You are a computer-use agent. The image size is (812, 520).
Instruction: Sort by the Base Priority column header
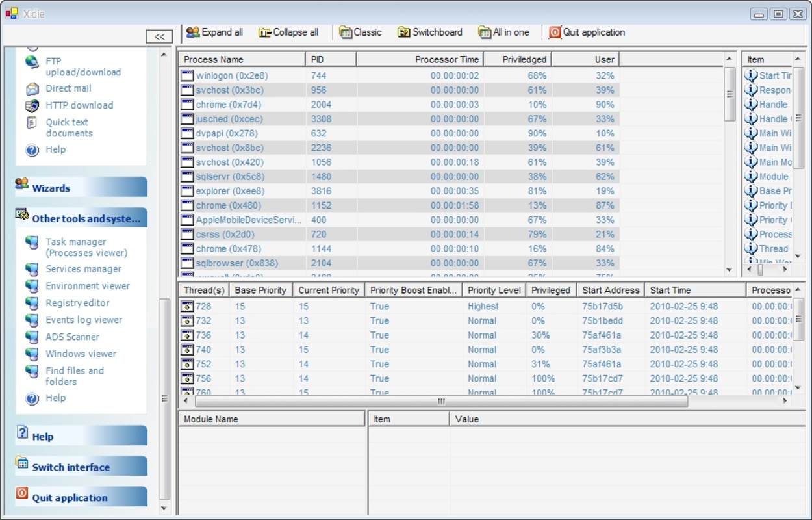point(260,291)
